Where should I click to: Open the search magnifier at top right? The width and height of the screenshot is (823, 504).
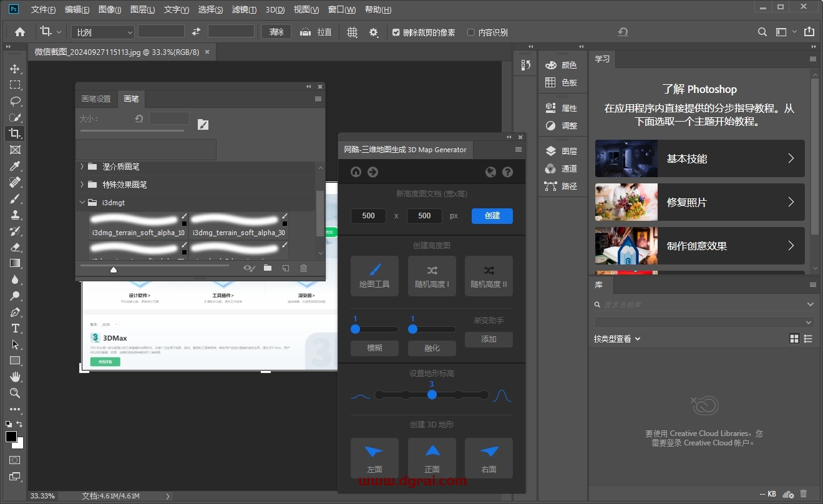[762, 32]
